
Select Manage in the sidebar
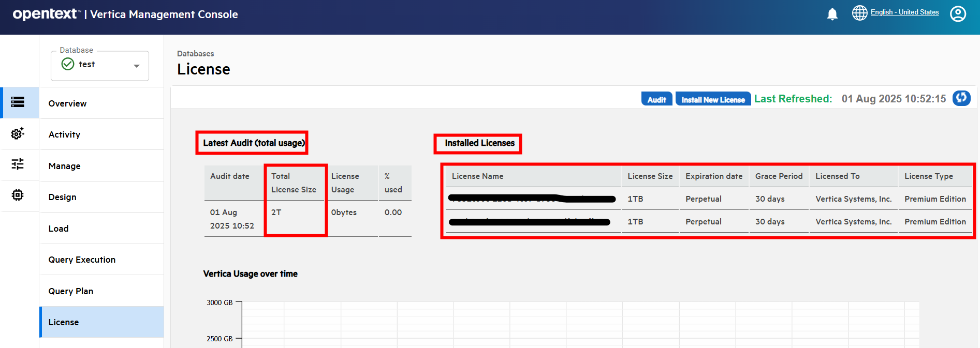(x=64, y=166)
